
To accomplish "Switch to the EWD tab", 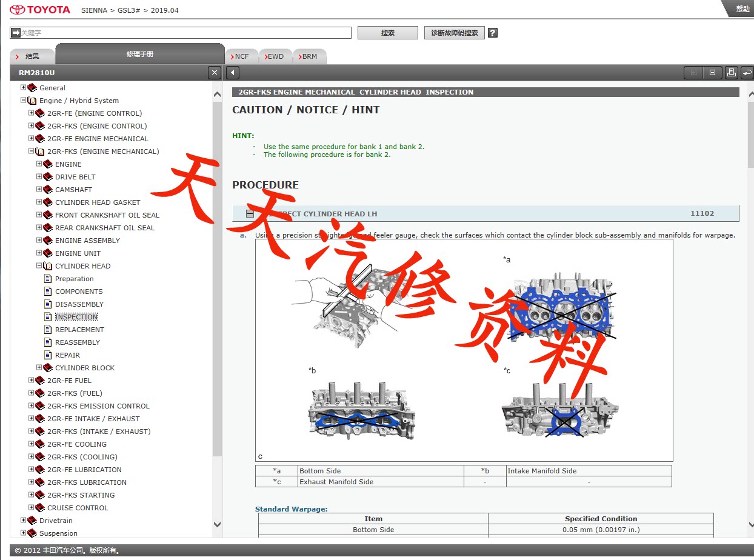I will (276, 56).
